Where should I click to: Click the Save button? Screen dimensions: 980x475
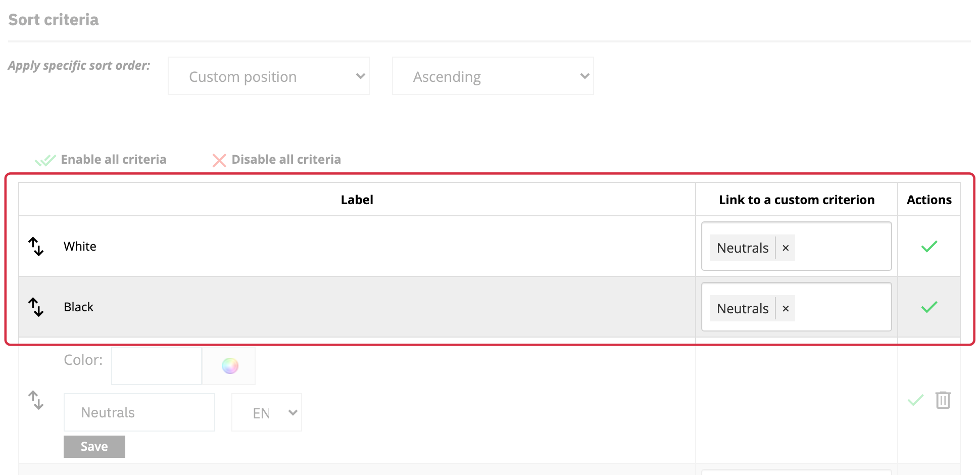(94, 447)
